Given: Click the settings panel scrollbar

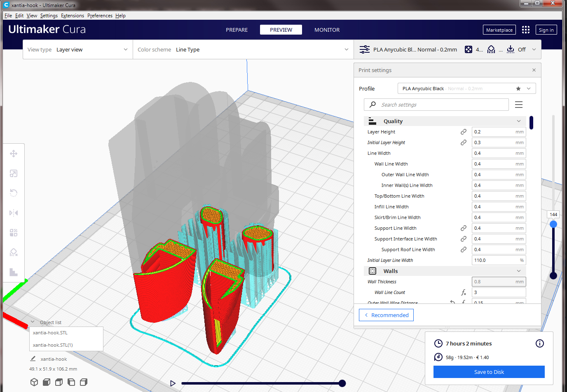Looking at the screenshot, I should 532,123.
